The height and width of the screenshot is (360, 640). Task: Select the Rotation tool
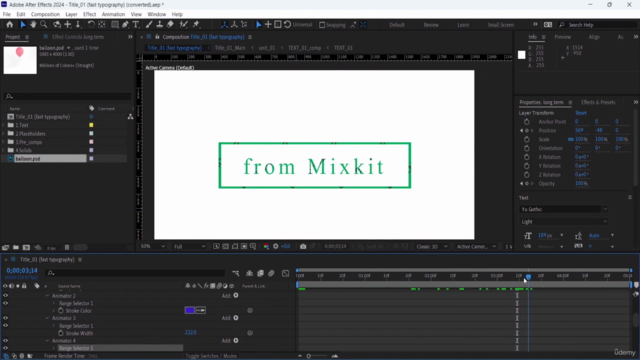click(x=91, y=25)
